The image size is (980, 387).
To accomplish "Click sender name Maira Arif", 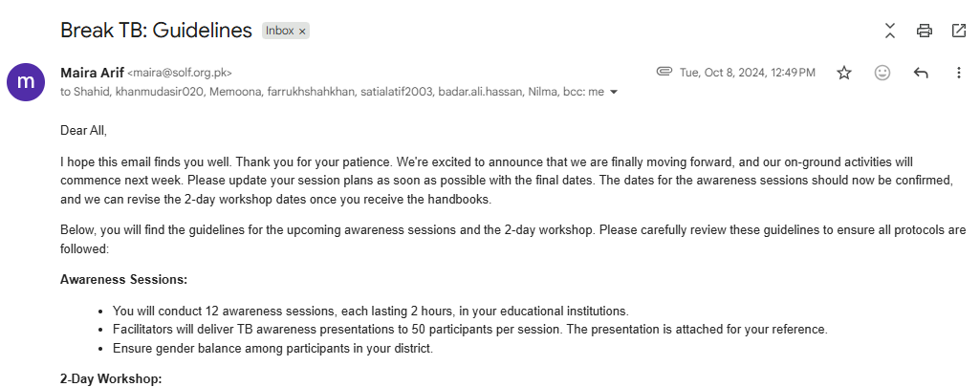I will pos(92,73).
